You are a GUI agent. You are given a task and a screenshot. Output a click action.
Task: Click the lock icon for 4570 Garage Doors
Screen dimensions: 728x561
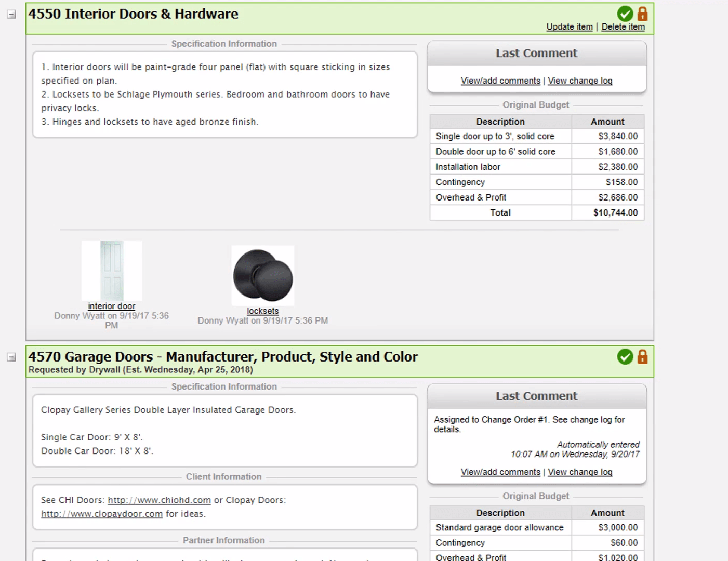coord(643,357)
